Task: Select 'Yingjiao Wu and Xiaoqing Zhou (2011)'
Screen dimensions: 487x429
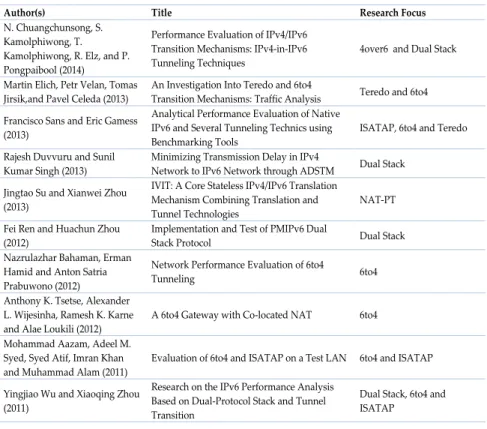Action: (71, 401)
